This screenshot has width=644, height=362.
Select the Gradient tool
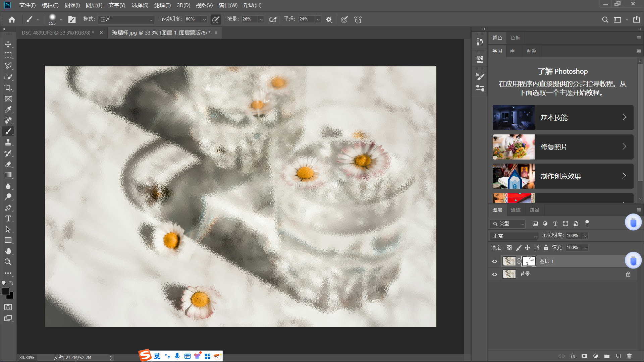point(8,175)
